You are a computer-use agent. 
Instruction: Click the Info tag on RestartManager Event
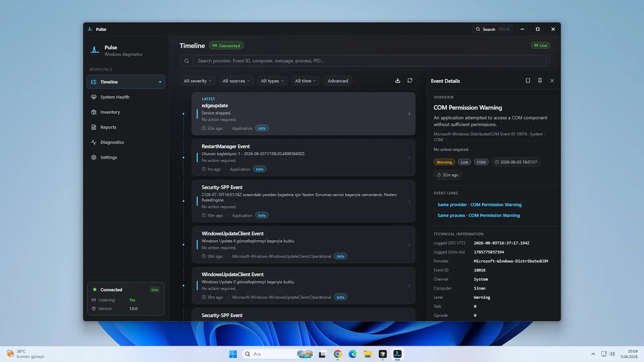tap(260, 169)
